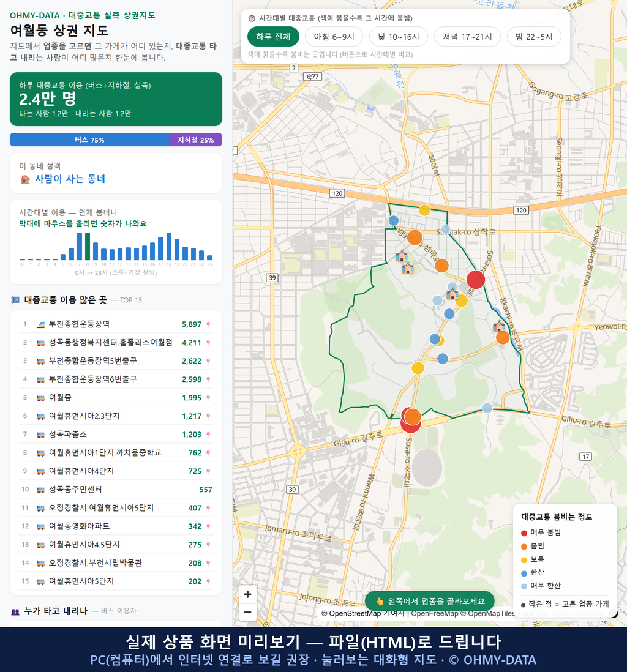Click the blue 한산 legend swatch
Image resolution: width=627 pixels, height=672 pixels.
click(x=524, y=573)
